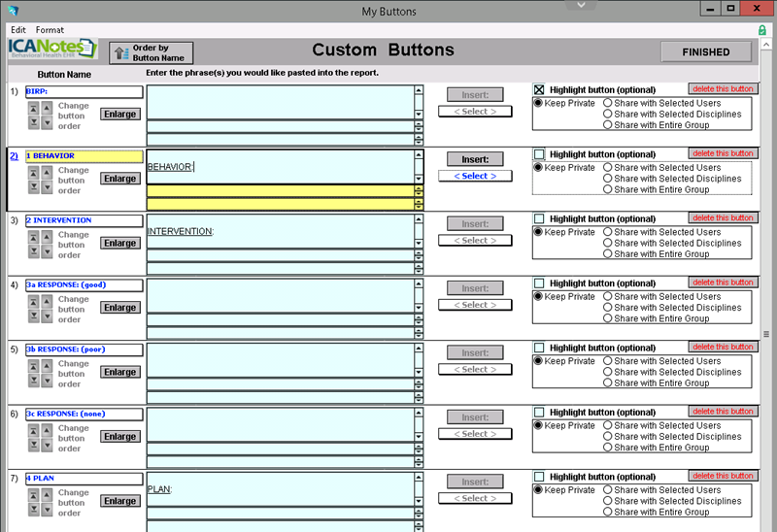Click Enlarge for 1 BEHAVIOR row
The image size is (777, 532).
(119, 179)
